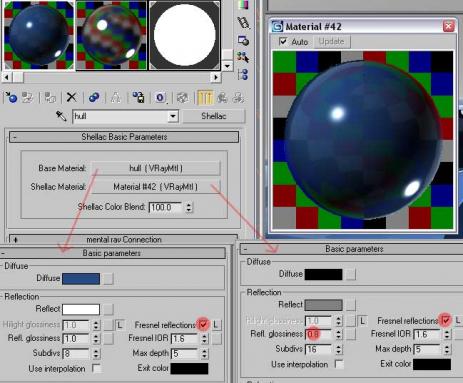Click Put Material to Scene icon

point(28,97)
